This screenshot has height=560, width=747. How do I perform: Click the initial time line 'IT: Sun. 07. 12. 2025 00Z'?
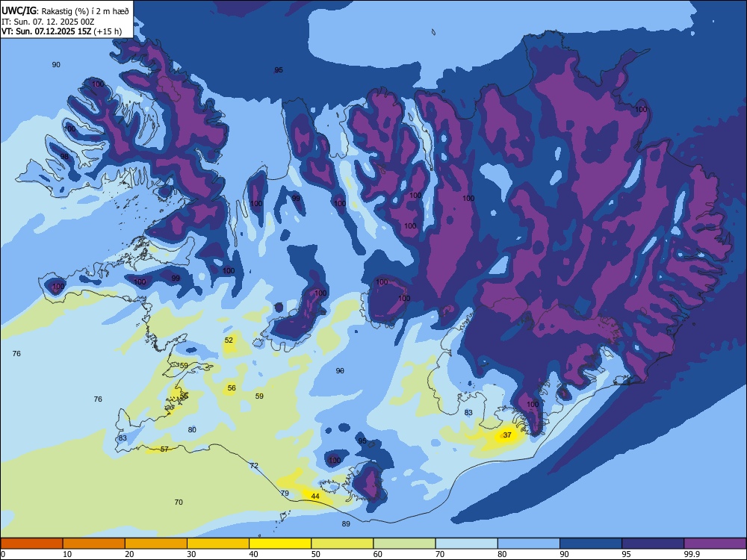(48, 22)
